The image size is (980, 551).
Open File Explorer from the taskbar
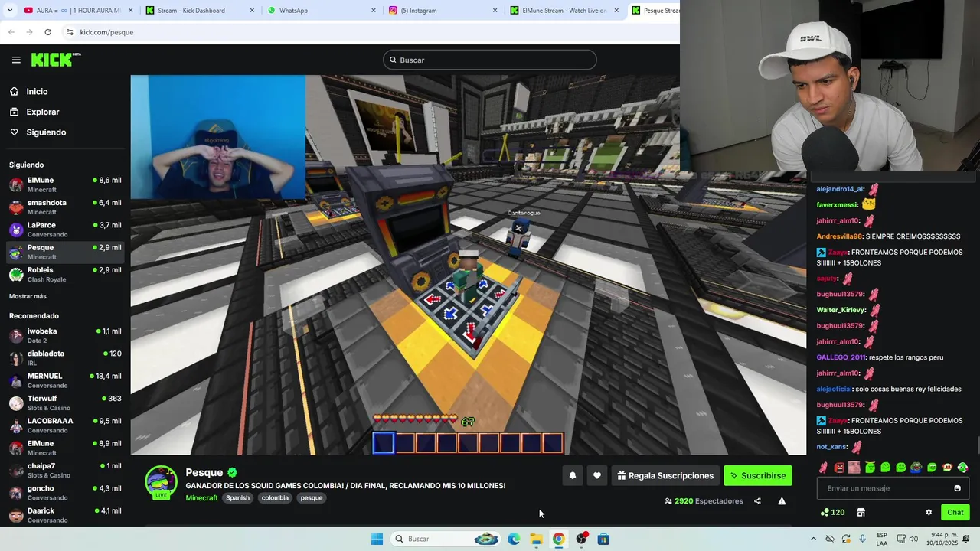click(536, 539)
